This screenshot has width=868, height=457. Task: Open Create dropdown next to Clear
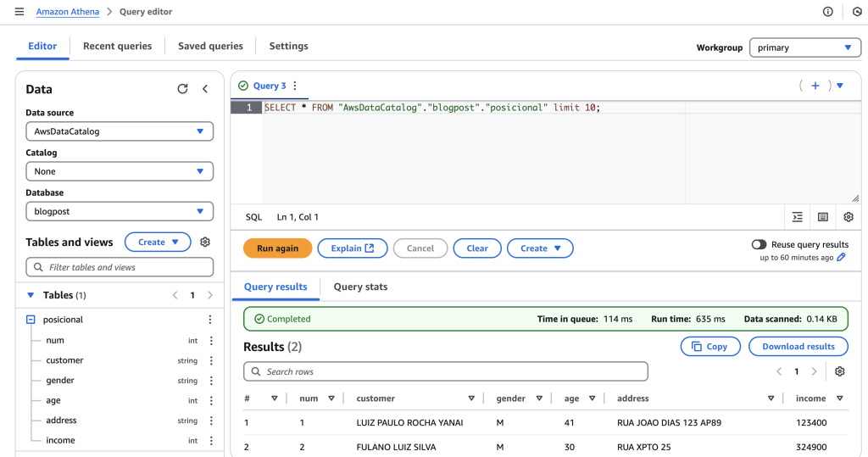(540, 248)
